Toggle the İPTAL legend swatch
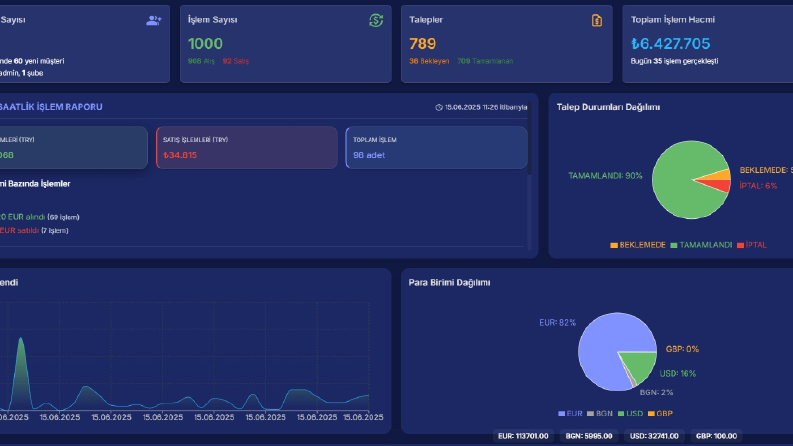Screen dimensions: 793x446 pyautogui.click(x=740, y=245)
